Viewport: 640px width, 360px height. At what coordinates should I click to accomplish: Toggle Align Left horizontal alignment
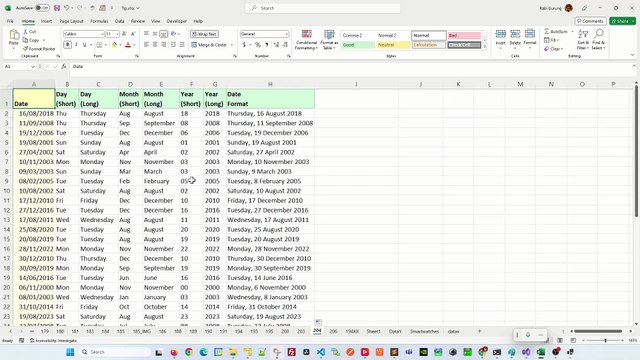click(x=146, y=44)
